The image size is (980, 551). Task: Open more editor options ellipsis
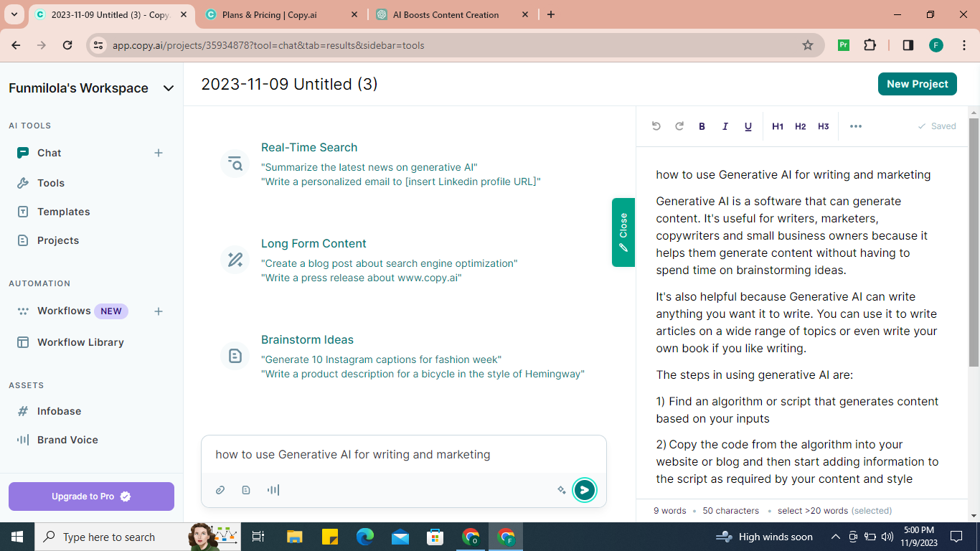point(855,126)
